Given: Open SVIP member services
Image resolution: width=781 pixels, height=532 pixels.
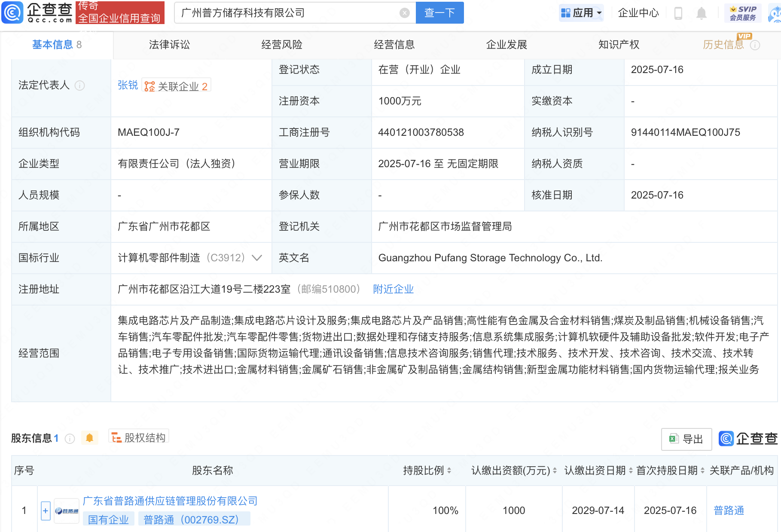Looking at the screenshot, I should tap(743, 13).
